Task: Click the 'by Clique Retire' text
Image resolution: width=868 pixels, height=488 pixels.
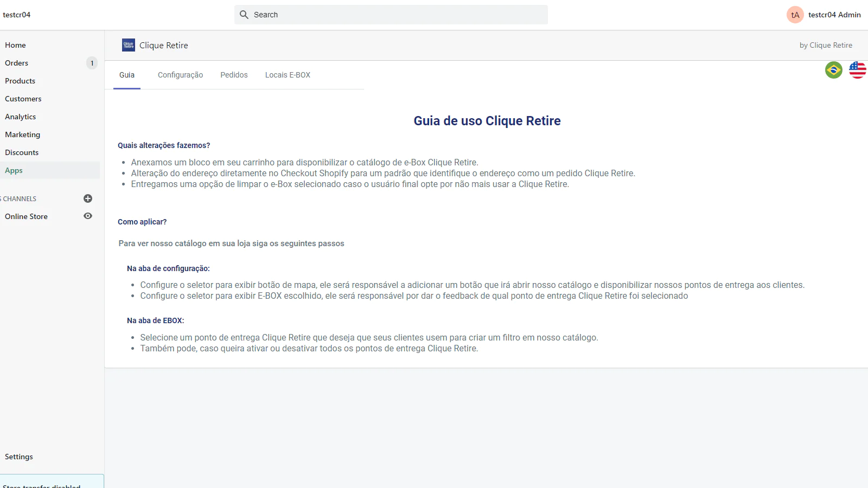Action: (826, 45)
